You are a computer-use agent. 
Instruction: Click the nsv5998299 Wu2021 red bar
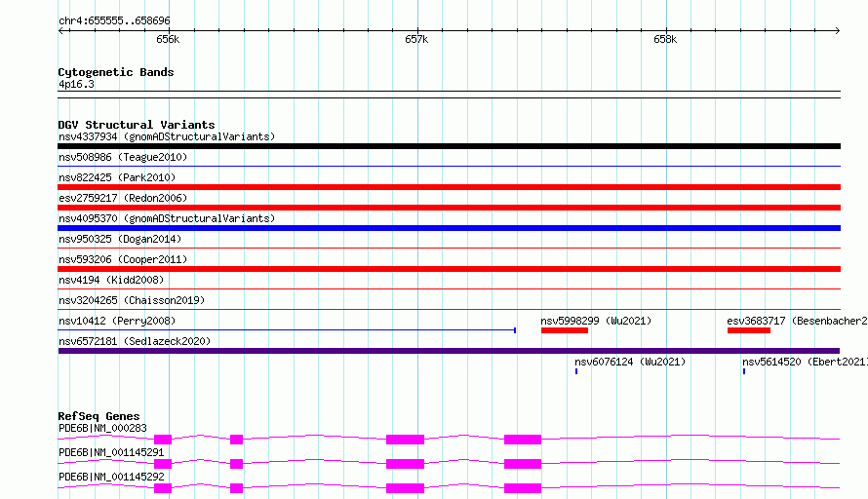click(x=565, y=330)
